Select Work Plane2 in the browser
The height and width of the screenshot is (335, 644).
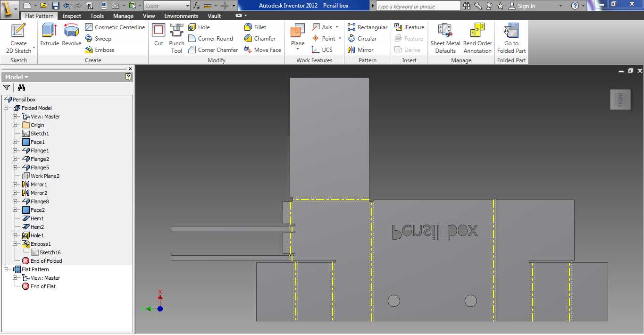41,176
